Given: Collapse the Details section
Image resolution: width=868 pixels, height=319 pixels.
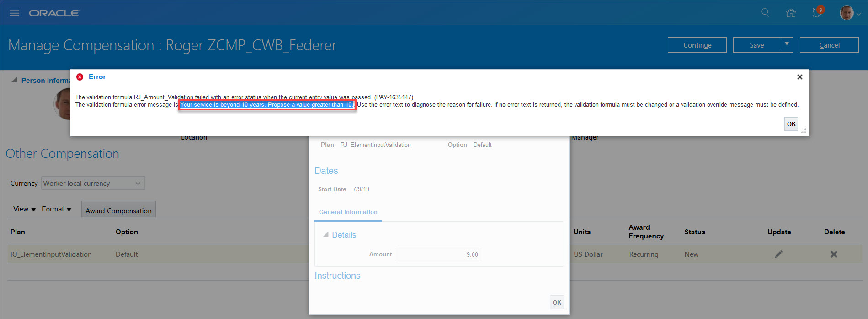Looking at the screenshot, I should tap(326, 234).
